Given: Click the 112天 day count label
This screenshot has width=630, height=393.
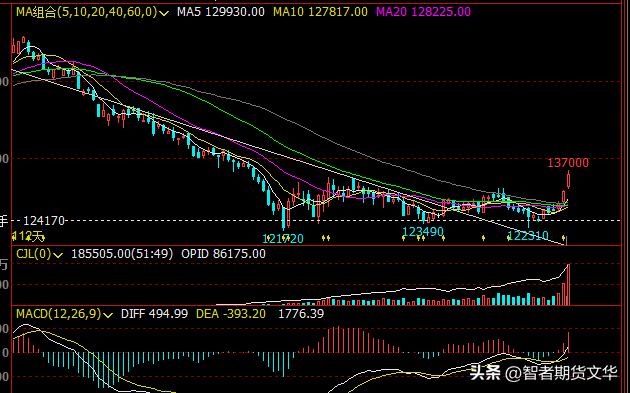Looking at the screenshot, I should (28, 236).
